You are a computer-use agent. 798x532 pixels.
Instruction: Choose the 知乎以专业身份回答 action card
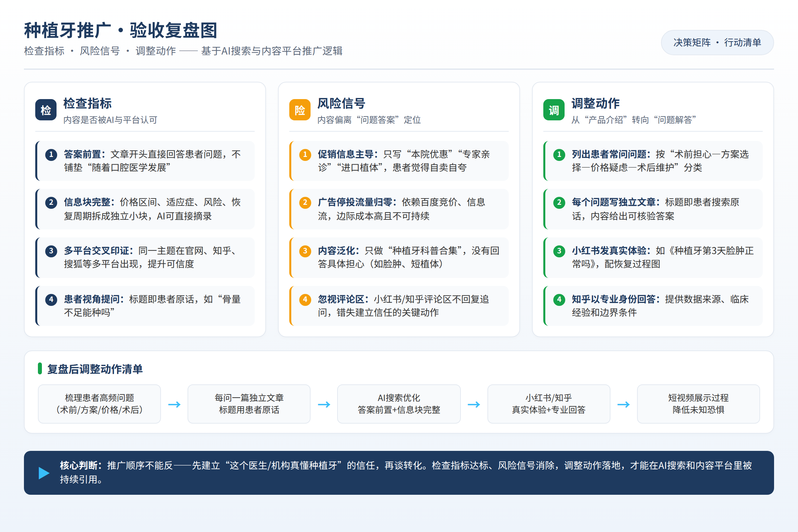click(653, 306)
